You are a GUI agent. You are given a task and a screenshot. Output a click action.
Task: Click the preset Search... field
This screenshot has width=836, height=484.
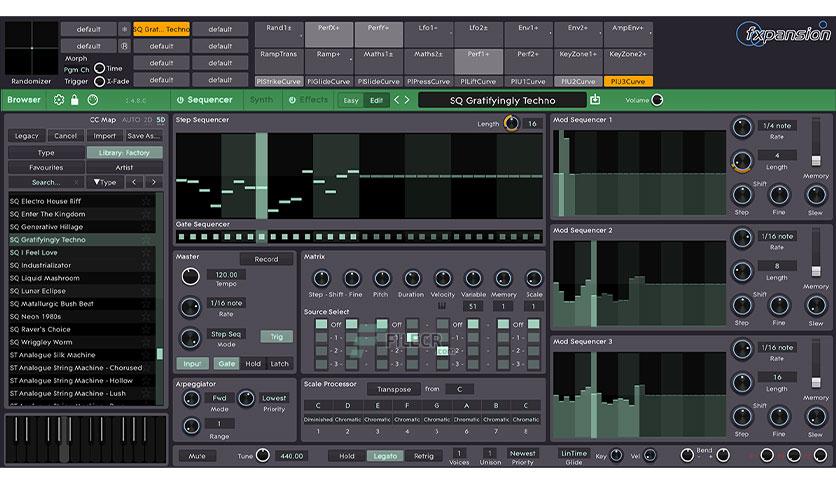pyautogui.click(x=46, y=182)
